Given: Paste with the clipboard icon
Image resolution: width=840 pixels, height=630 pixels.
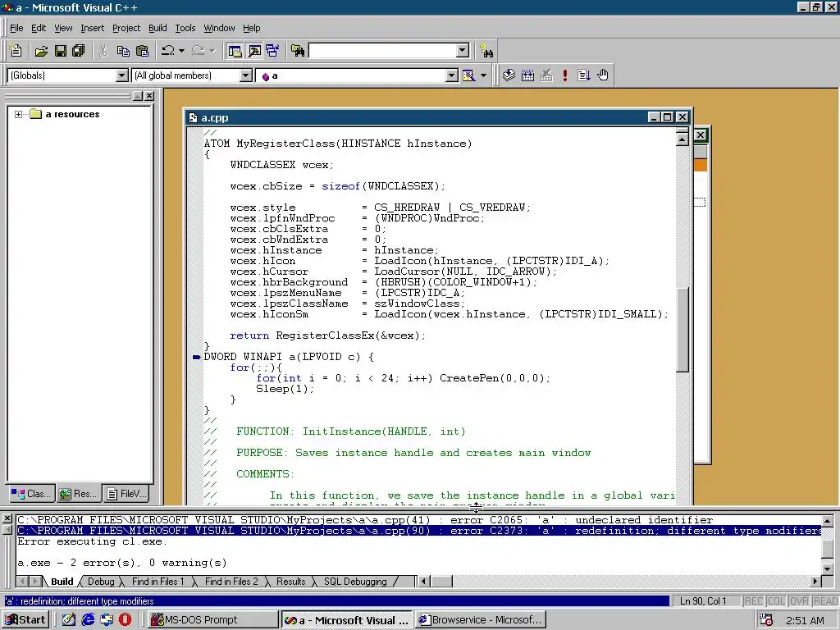Looking at the screenshot, I should tap(143, 51).
